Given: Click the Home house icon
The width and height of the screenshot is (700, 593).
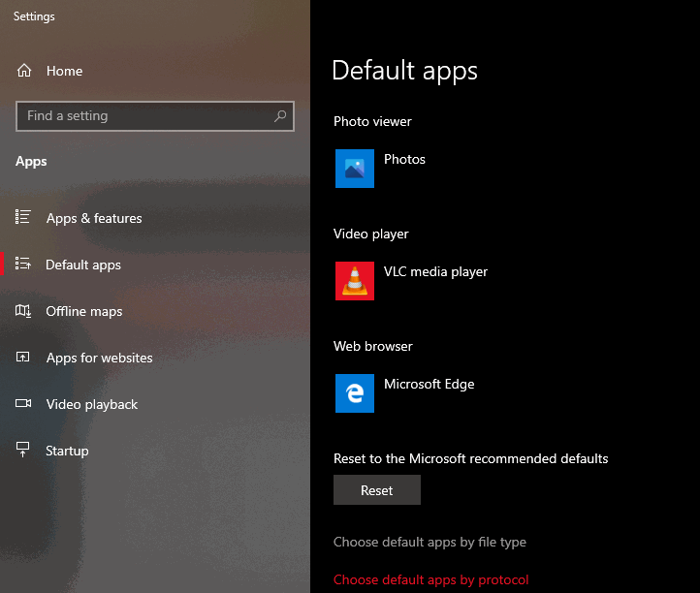Looking at the screenshot, I should 24,71.
